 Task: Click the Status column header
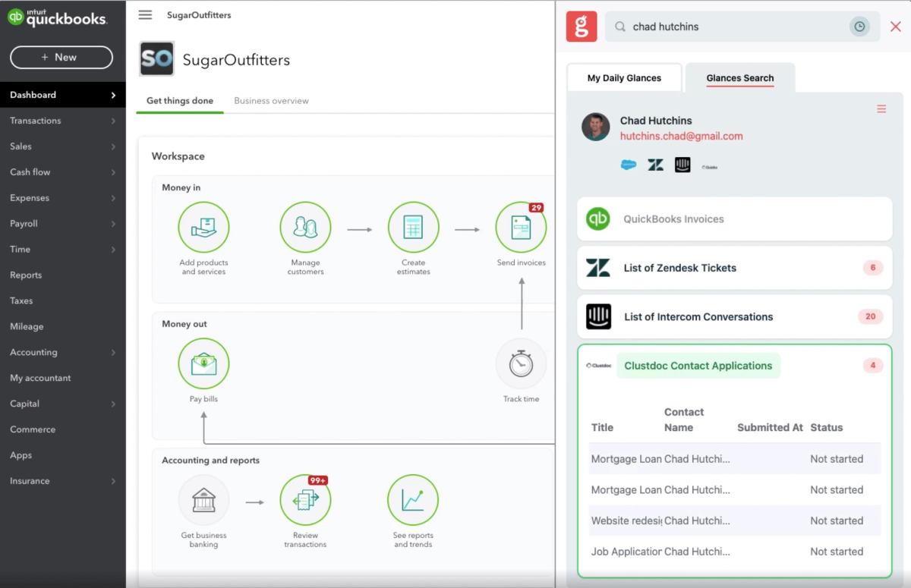point(826,427)
